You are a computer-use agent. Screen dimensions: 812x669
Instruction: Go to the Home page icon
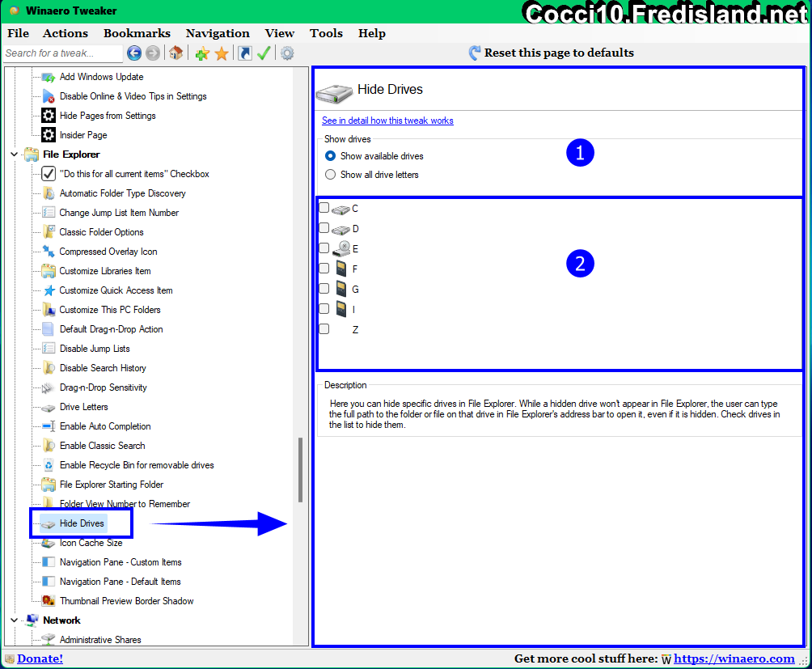pyautogui.click(x=176, y=53)
